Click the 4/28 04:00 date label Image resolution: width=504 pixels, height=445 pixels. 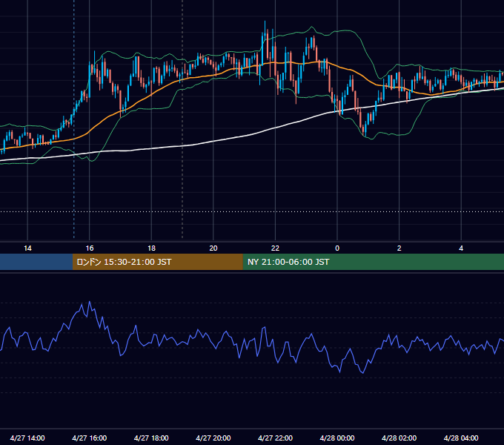(461, 438)
